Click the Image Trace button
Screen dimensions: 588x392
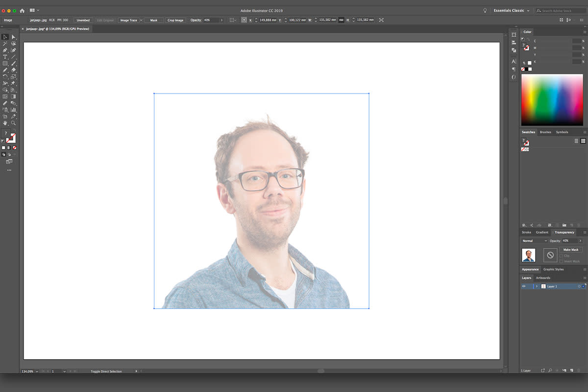click(128, 20)
